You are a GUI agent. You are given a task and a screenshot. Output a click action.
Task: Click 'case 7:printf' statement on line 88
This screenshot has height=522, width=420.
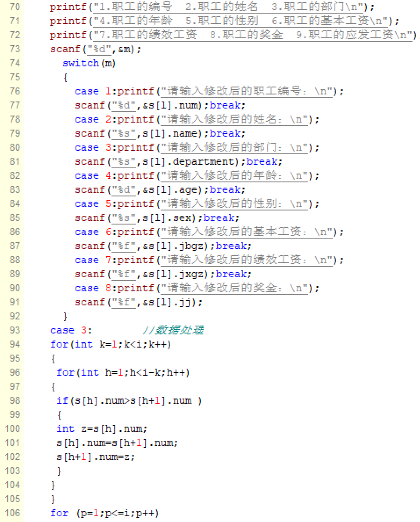click(209, 260)
